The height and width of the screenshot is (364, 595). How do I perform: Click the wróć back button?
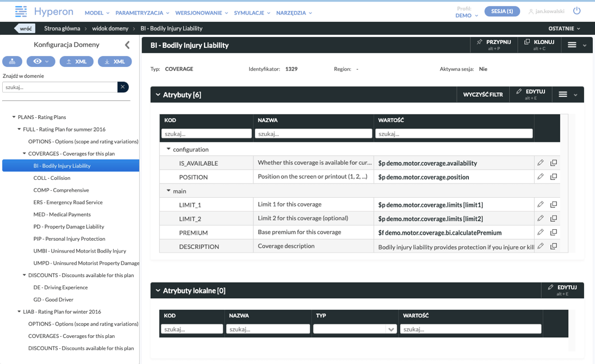pos(24,28)
